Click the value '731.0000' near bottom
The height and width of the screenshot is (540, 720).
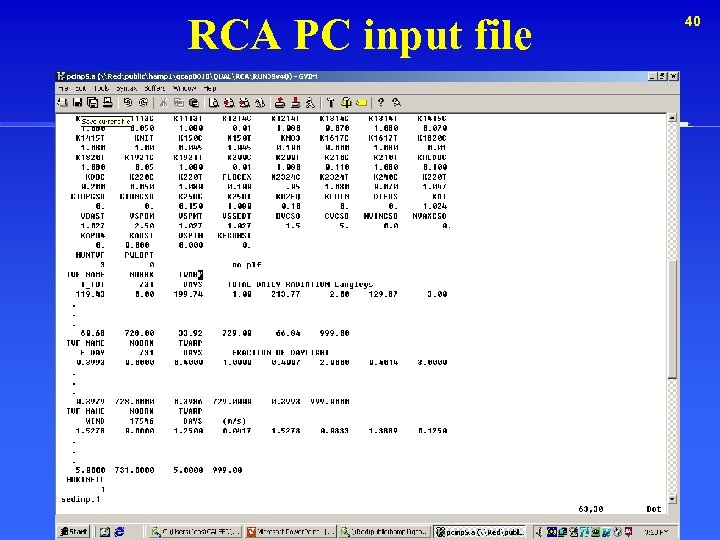coord(134,470)
